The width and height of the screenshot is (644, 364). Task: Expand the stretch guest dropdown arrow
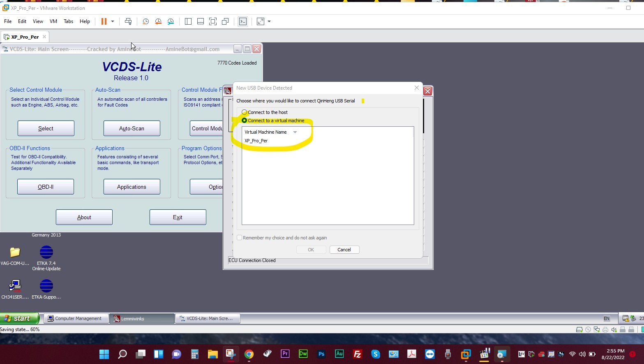269,21
